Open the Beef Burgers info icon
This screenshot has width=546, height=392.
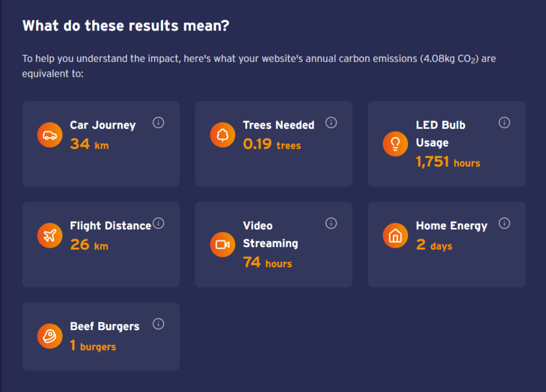[x=158, y=324]
